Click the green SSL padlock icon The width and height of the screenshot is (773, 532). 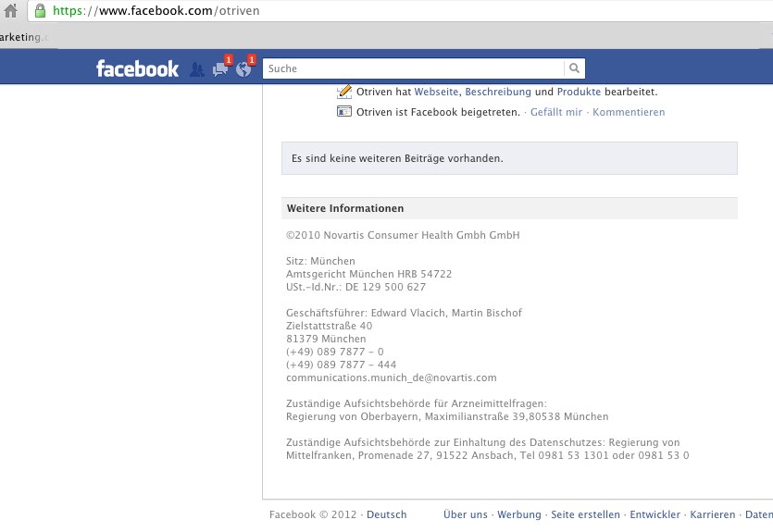40,10
